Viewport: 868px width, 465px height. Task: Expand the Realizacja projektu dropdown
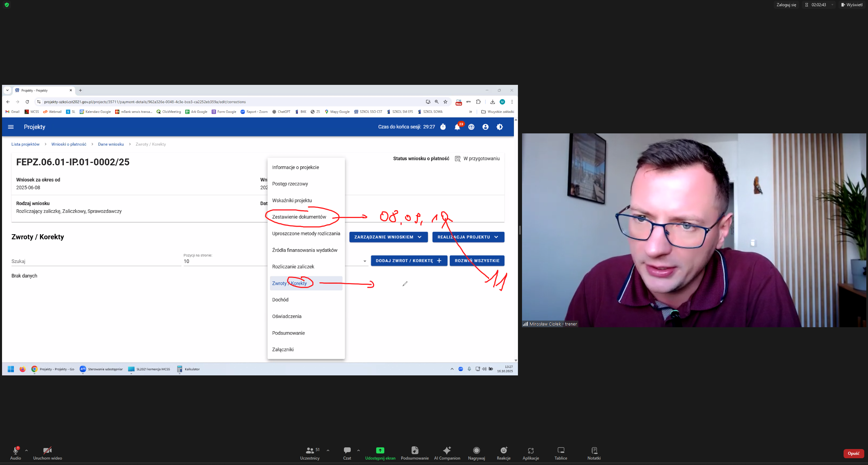click(x=468, y=237)
